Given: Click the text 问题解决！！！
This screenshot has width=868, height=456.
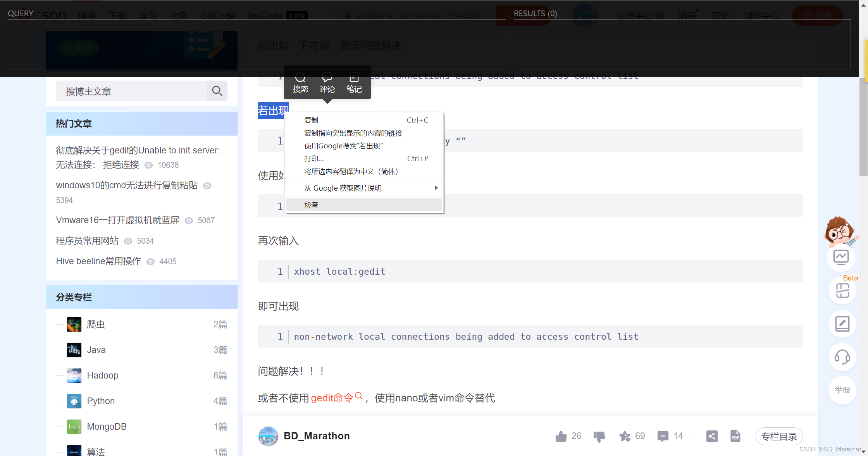Looking at the screenshot, I should (x=291, y=371).
